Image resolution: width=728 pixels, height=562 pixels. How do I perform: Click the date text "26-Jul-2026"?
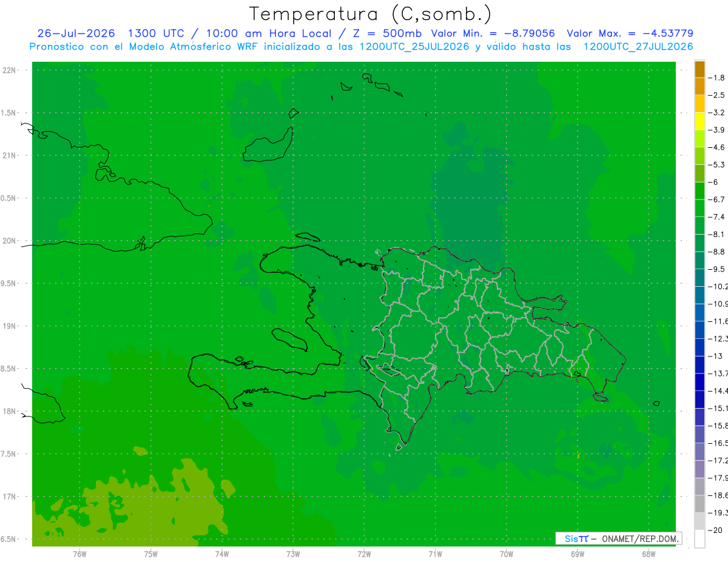click(x=76, y=33)
